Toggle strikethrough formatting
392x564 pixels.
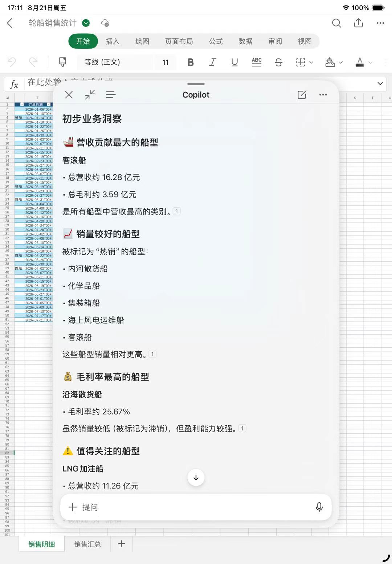click(278, 62)
